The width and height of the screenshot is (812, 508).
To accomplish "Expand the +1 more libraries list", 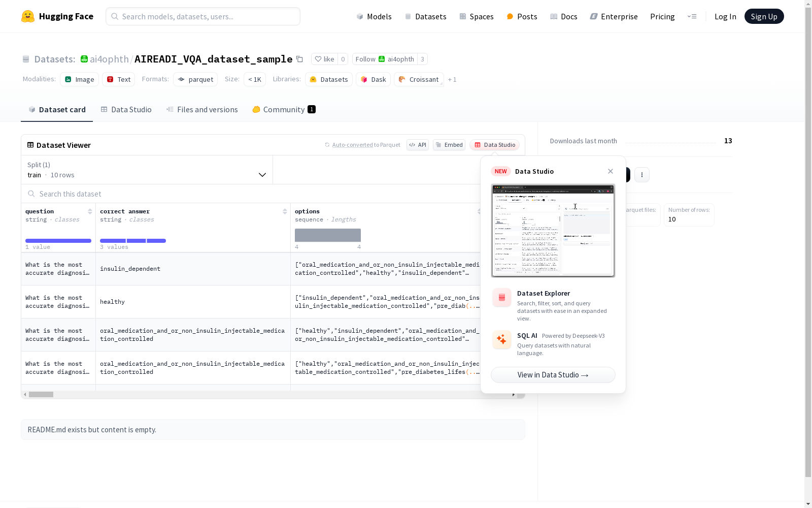I will (x=452, y=79).
